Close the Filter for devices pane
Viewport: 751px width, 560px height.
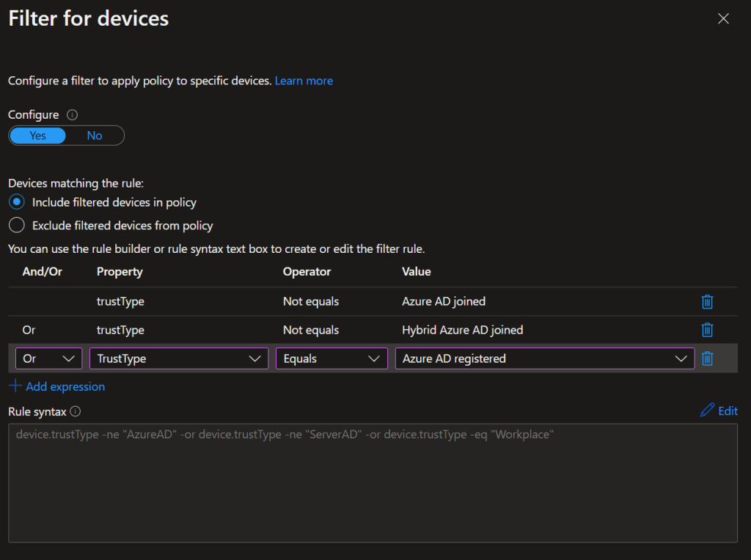coord(723,19)
